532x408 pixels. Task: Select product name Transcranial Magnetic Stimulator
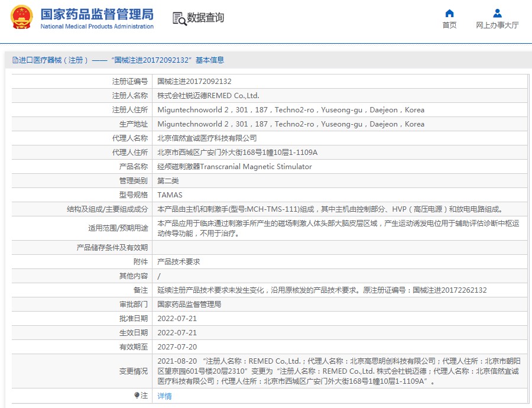pyautogui.click(x=235, y=167)
